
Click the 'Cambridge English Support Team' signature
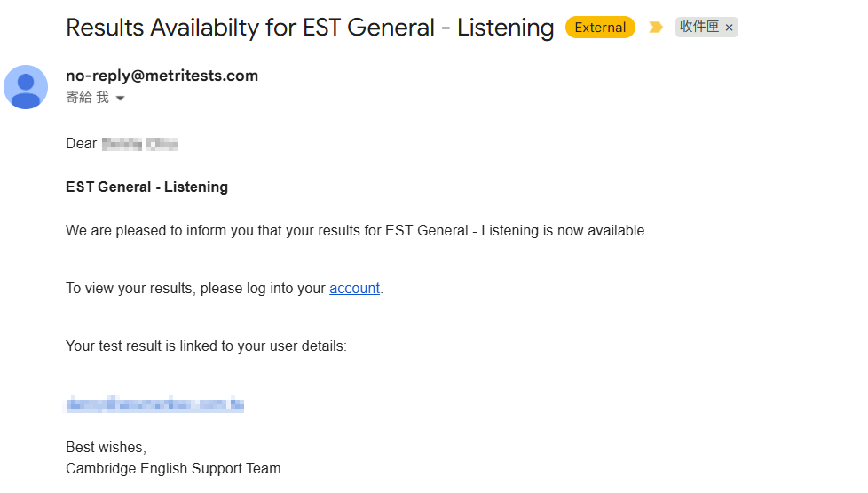(x=173, y=468)
